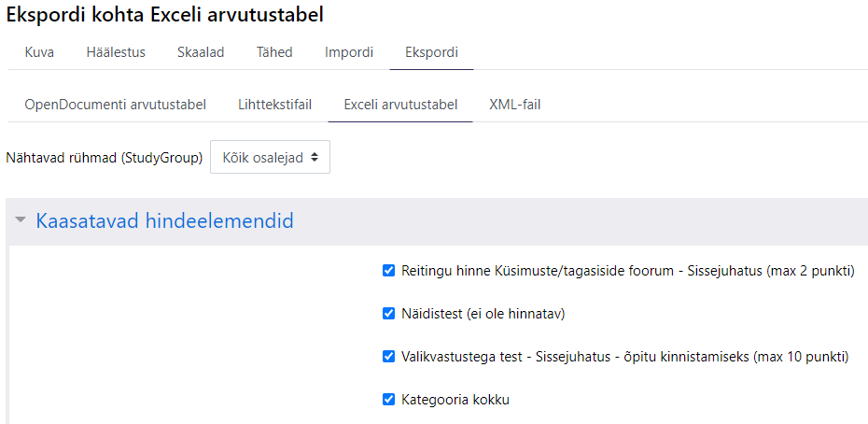Uncheck the Näidistest (ei ole hinnatav) checkbox
This screenshot has width=868, height=424.
(x=388, y=314)
